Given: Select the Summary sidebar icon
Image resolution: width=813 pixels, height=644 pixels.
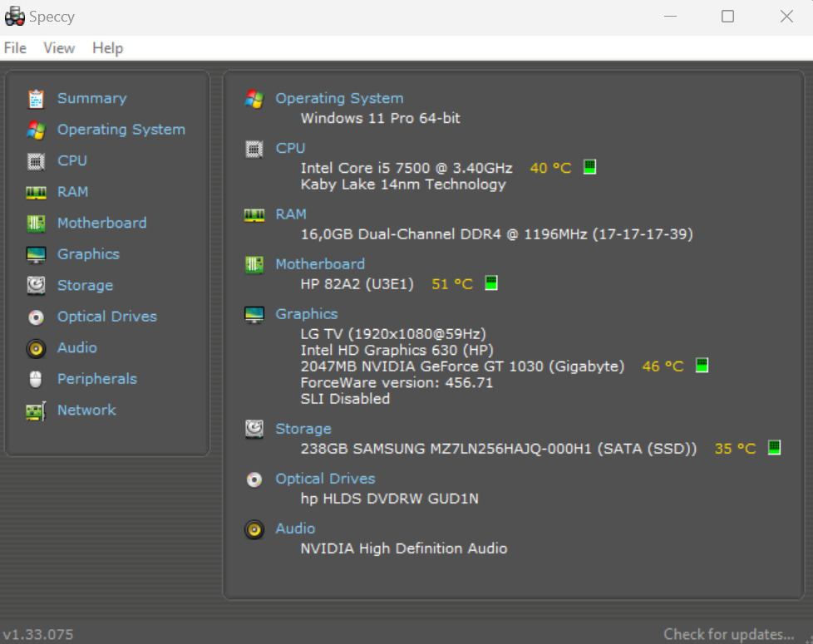Looking at the screenshot, I should pos(36,98).
